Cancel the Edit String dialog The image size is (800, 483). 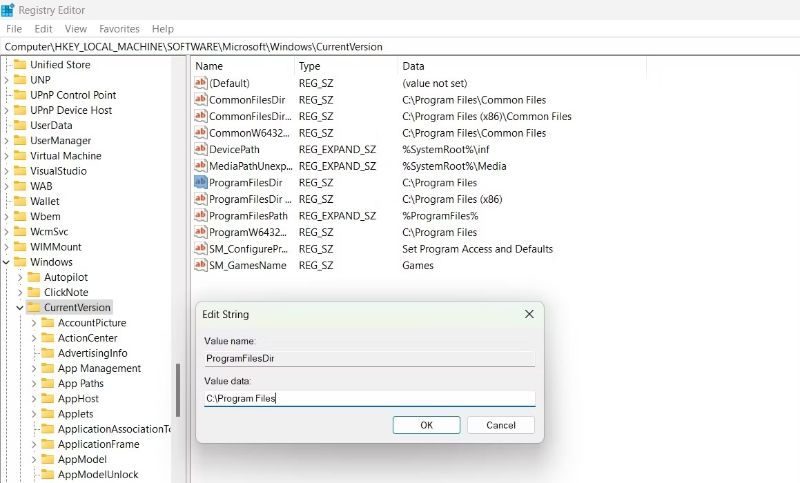[x=500, y=425]
